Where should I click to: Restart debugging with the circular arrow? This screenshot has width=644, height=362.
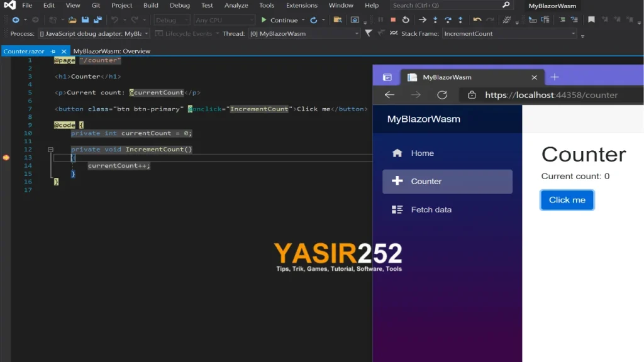406,19
